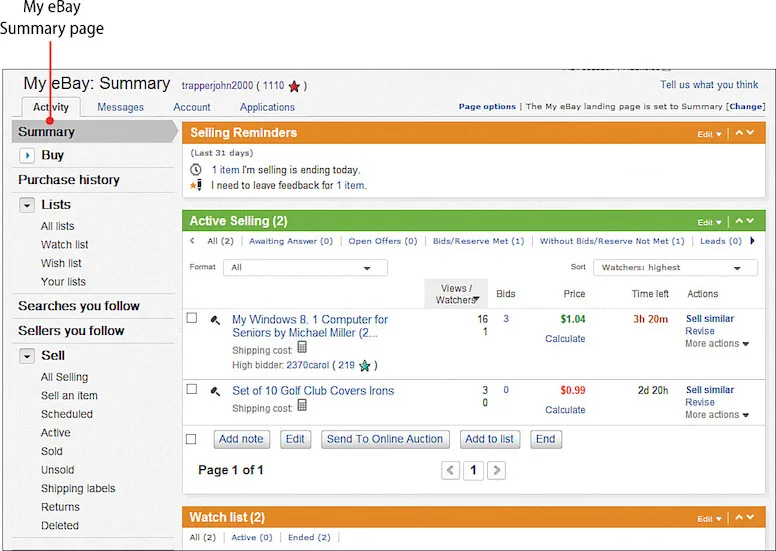The image size is (776, 551).
Task: Click trapperjohn2000 username link
Action: [217, 86]
